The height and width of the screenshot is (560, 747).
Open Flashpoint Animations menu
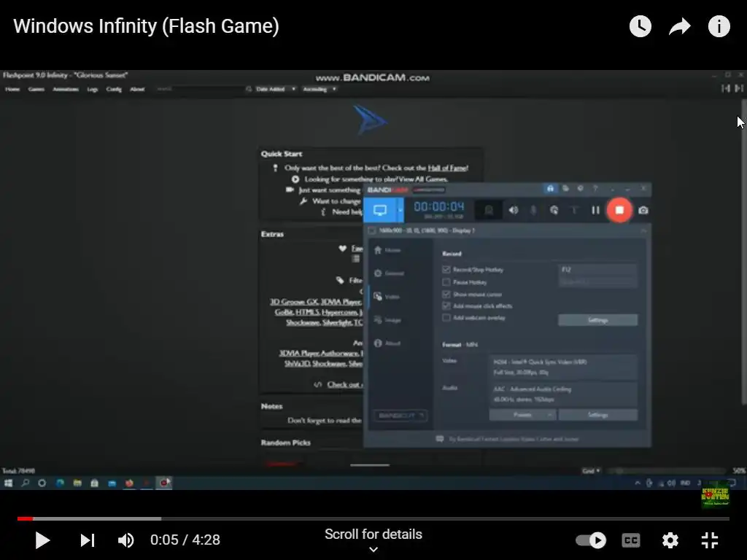pos(66,89)
